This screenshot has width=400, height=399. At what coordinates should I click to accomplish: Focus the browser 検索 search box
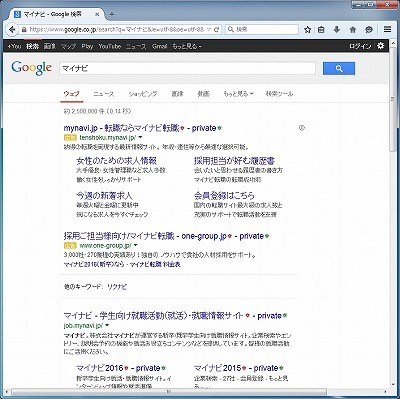[262, 29]
